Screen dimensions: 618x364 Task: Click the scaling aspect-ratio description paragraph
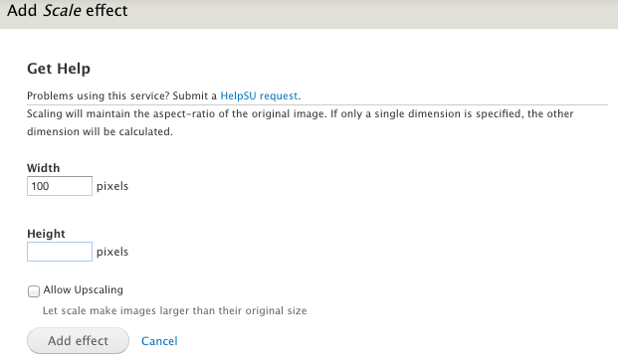click(300, 122)
